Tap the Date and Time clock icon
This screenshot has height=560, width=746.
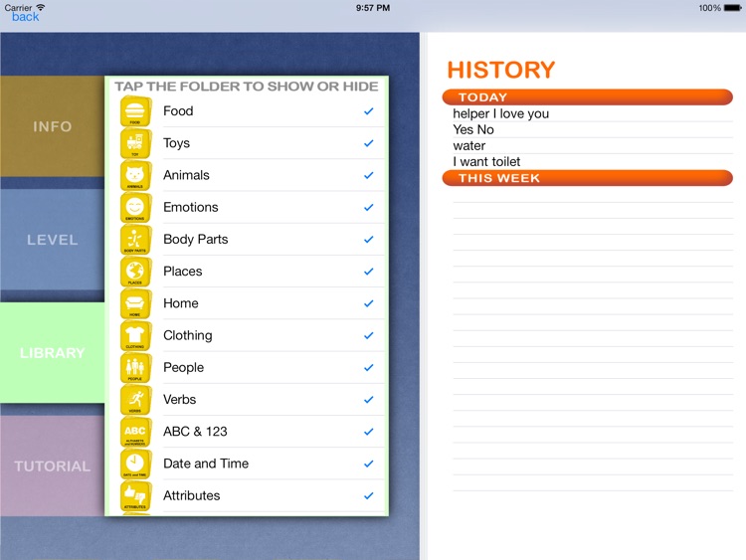tap(135, 464)
